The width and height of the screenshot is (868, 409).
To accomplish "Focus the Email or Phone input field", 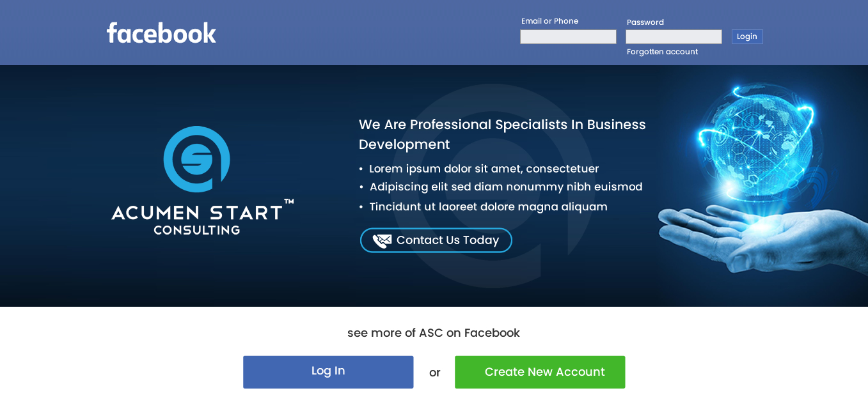I will pyautogui.click(x=568, y=37).
